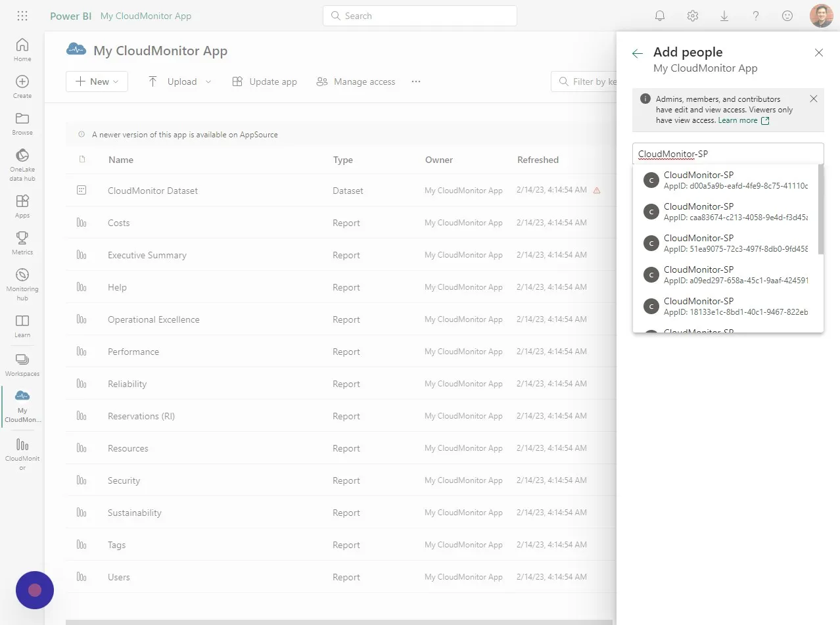Open the notifications bell

(x=660, y=16)
